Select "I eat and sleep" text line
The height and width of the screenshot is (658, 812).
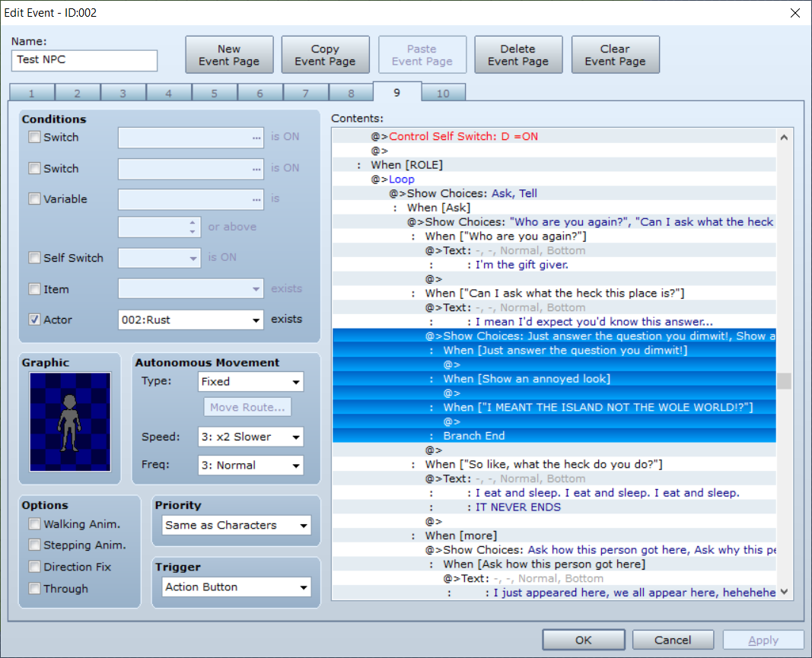[554, 492]
